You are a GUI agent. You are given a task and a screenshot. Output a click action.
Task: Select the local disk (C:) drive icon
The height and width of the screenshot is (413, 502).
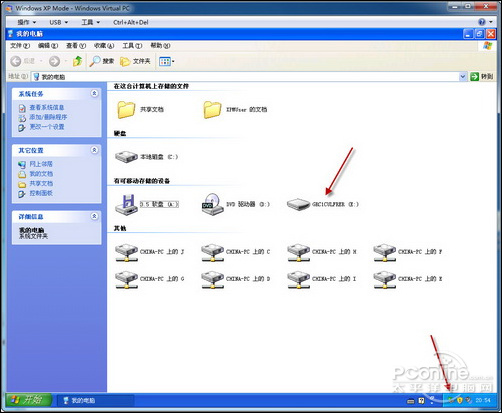(x=126, y=157)
